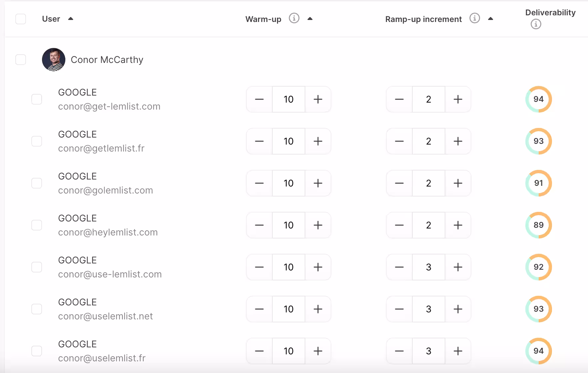588x373 pixels.
Task: Decrease warm-up for conor@getlemlist.fr
Action: 259,141
